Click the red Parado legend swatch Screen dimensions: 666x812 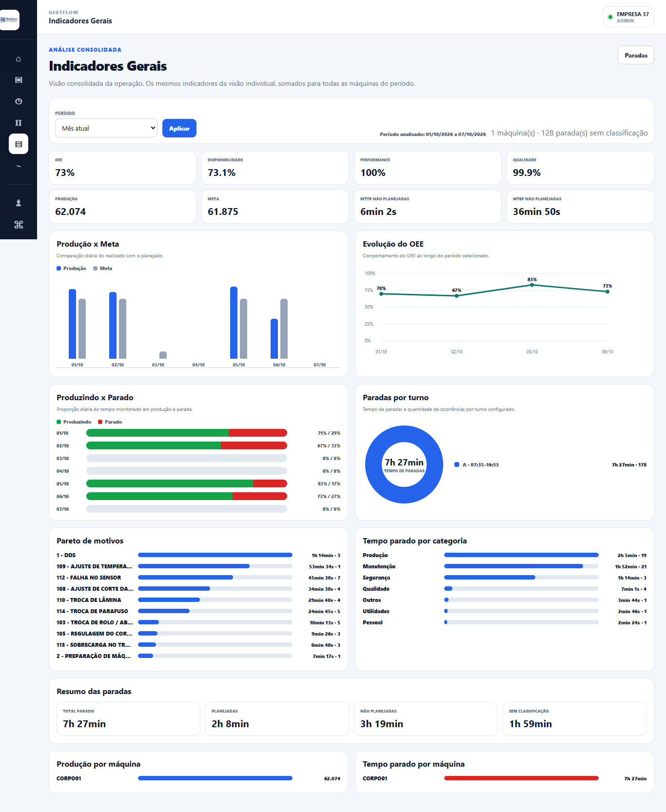[x=100, y=422]
